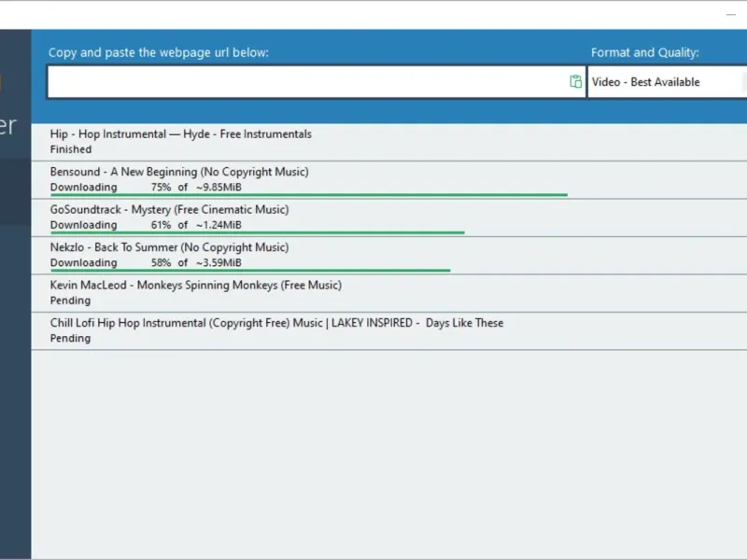Minimize the window
The width and height of the screenshot is (747, 560).
coord(731,15)
